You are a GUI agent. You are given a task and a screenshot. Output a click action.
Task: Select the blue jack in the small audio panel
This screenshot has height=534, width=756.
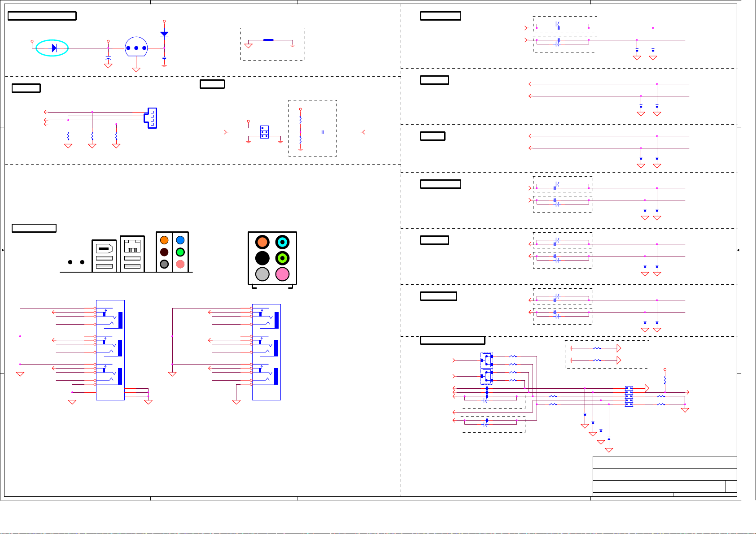[x=180, y=240]
